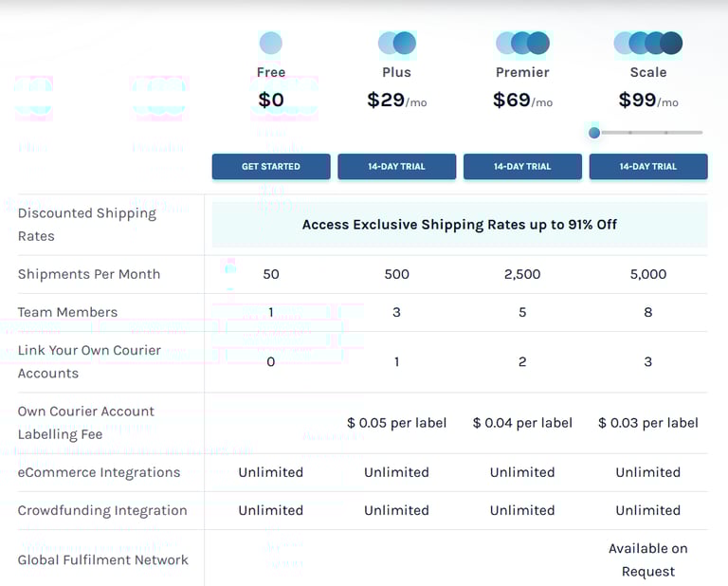Click the Scale plan name

648,73
